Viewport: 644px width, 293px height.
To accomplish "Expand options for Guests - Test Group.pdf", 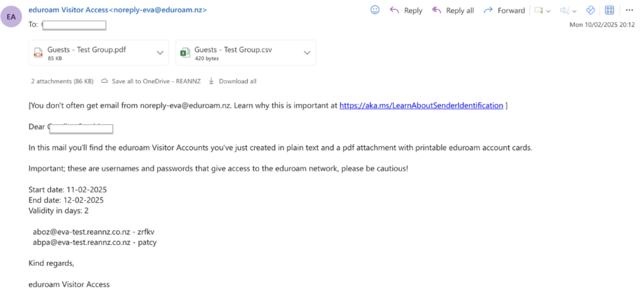I will (160, 53).
